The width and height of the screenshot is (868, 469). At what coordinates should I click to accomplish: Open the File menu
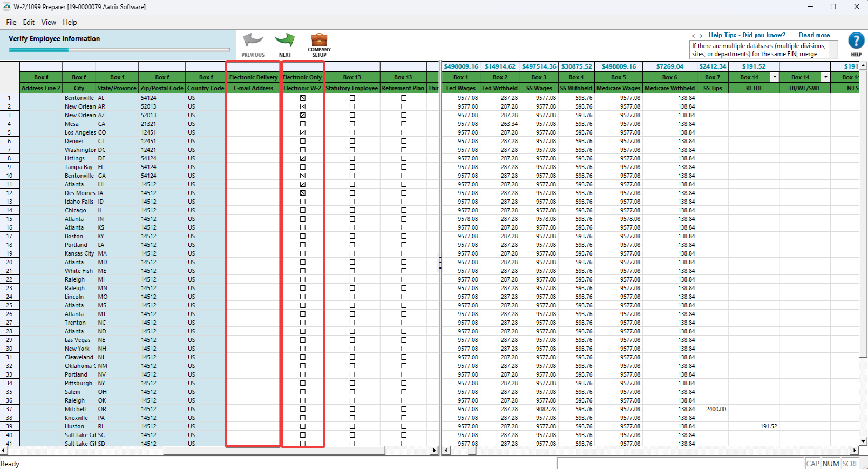[x=11, y=22]
